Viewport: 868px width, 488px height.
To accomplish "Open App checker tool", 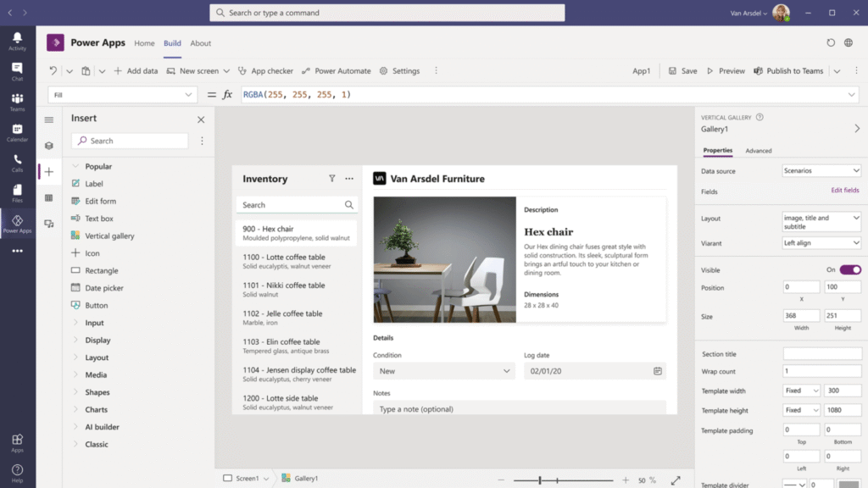I will (266, 71).
